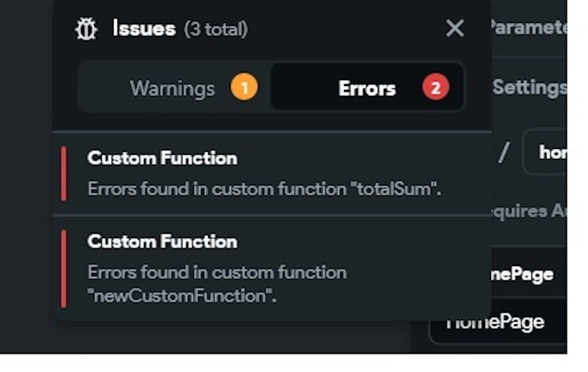The width and height of the screenshot is (588, 372).
Task: Click the Requires Auth label
Action: 526,210
